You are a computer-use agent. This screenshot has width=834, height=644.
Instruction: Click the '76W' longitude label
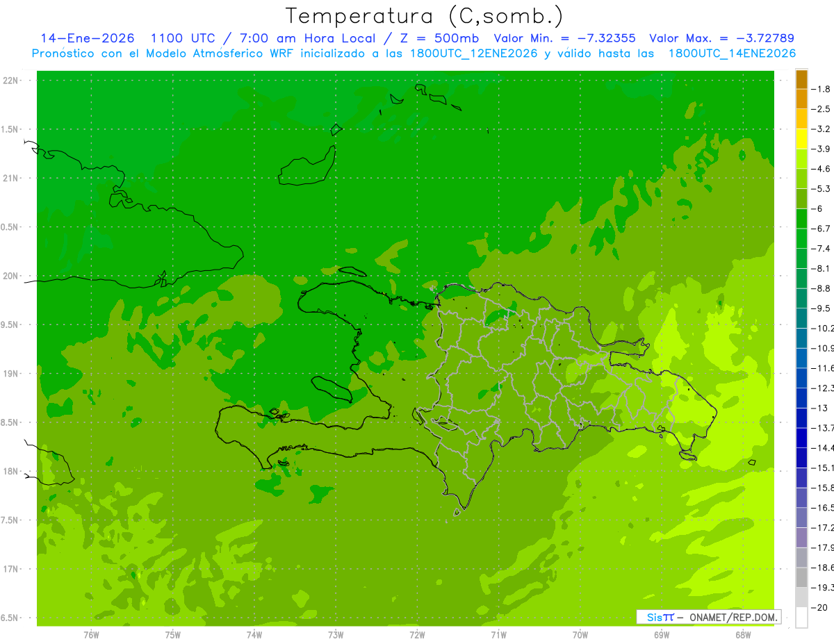pos(91,635)
